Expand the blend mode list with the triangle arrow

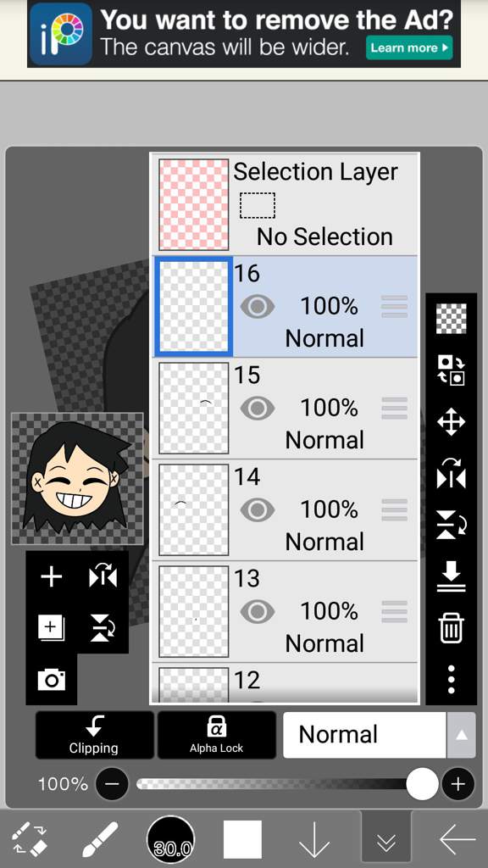click(461, 735)
